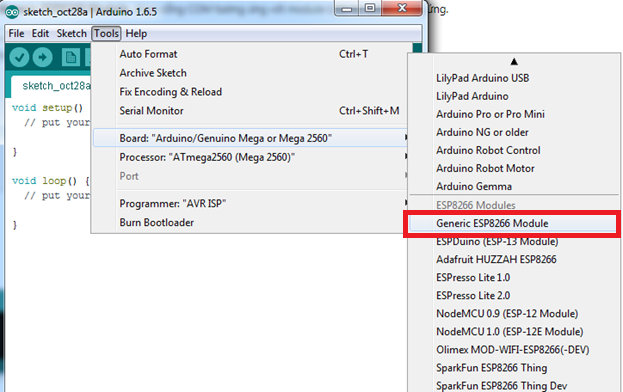Maximize the Arduino window
This screenshot has height=392, width=623.
pos(370,8)
